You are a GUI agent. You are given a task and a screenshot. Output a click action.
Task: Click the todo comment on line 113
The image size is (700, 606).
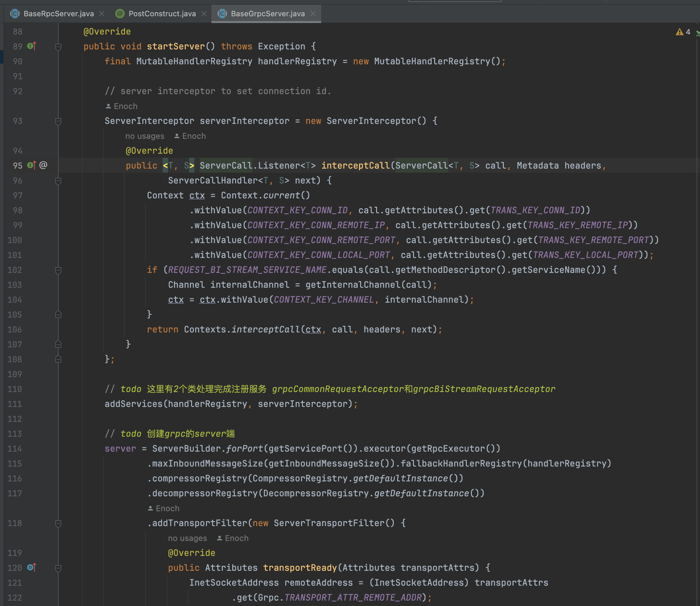point(170,434)
